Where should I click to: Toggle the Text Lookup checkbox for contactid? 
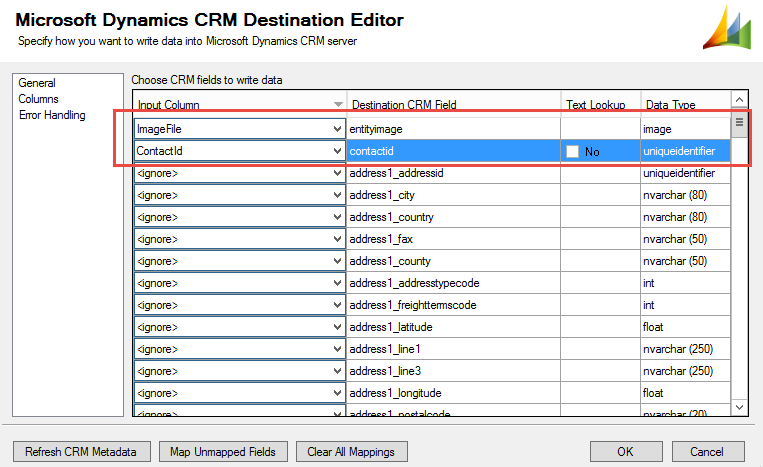(x=573, y=151)
